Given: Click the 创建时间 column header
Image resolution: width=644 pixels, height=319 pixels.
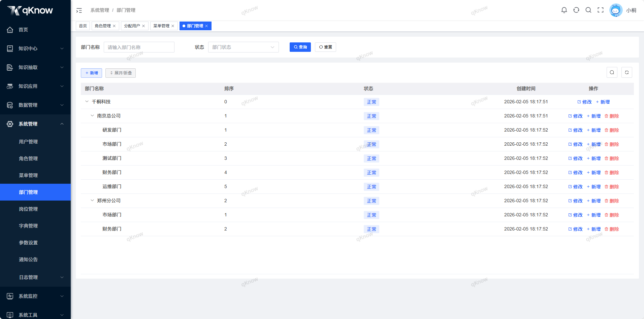Looking at the screenshot, I should pos(526,88).
